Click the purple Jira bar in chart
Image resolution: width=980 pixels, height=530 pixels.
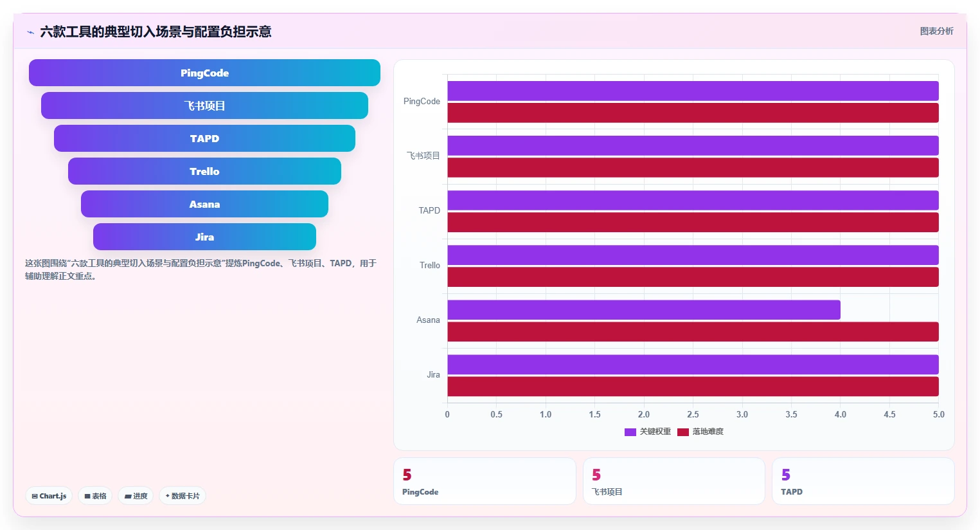click(693, 364)
